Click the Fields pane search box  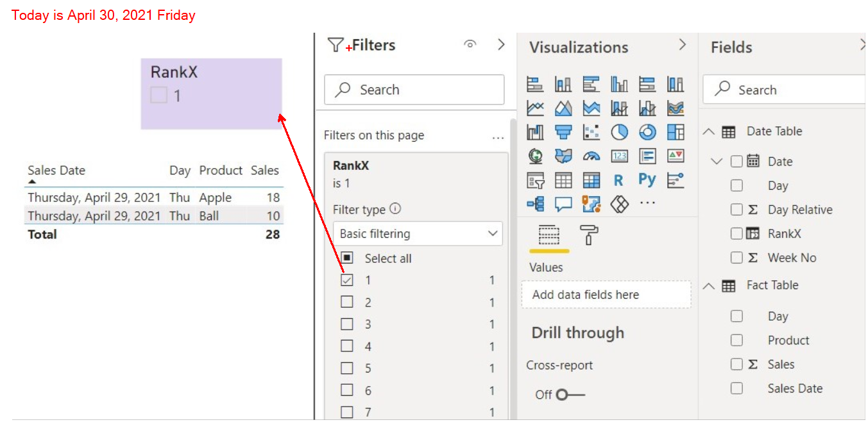(x=784, y=90)
